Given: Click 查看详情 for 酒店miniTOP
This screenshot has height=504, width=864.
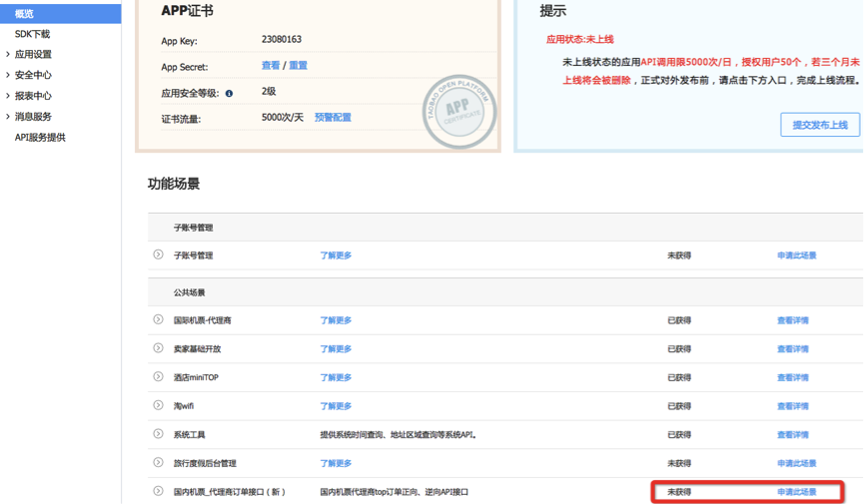Looking at the screenshot, I should pyautogui.click(x=793, y=378).
